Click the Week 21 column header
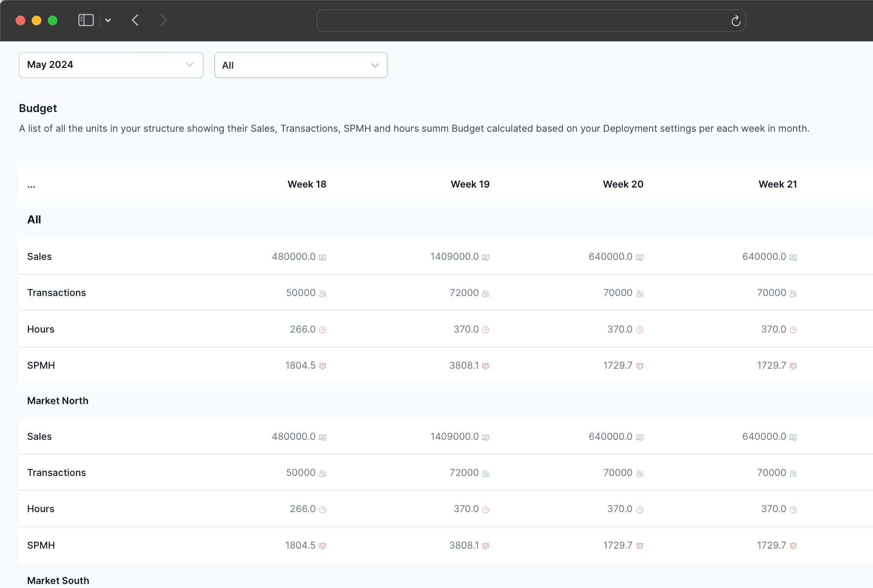 (x=777, y=184)
